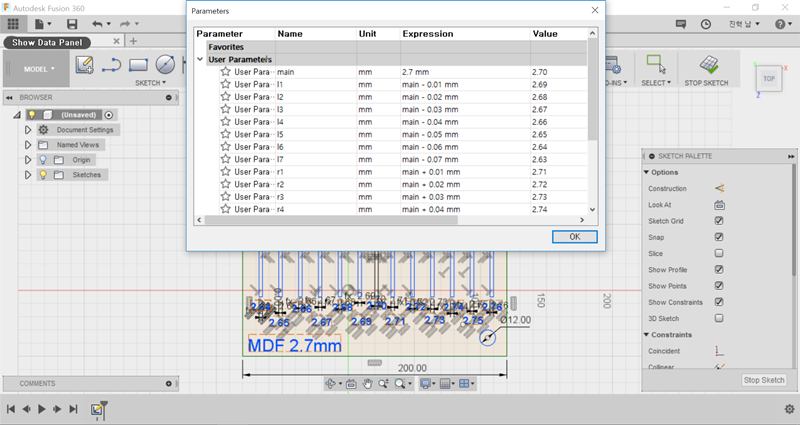
Task: Jump to timeline end
Action: [73, 409]
